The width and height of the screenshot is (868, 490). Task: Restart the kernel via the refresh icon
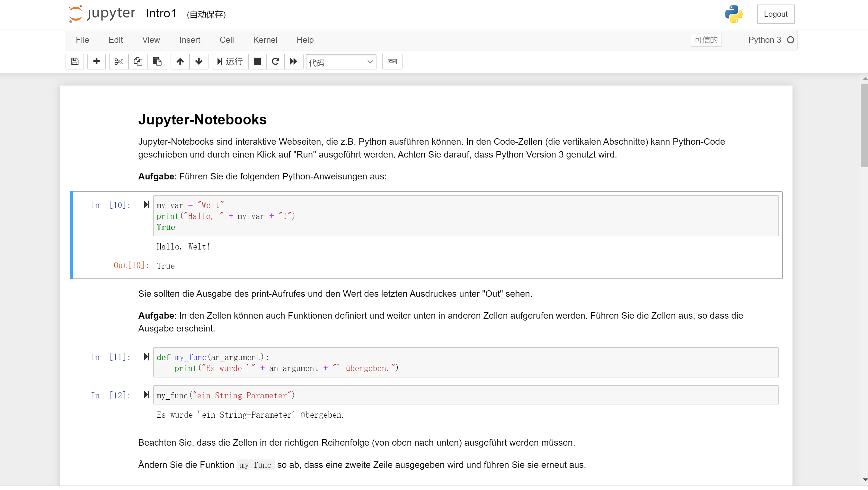point(275,62)
